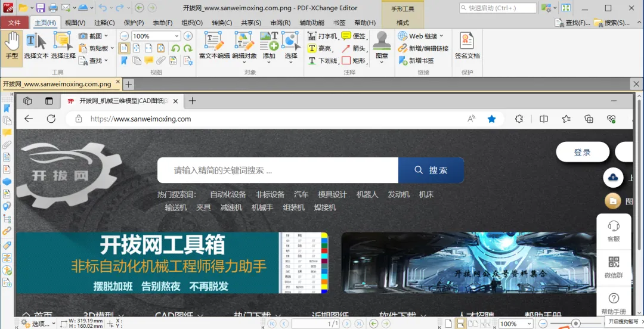Click Add/Edit Link (新增/编辑链接)

coord(423,48)
